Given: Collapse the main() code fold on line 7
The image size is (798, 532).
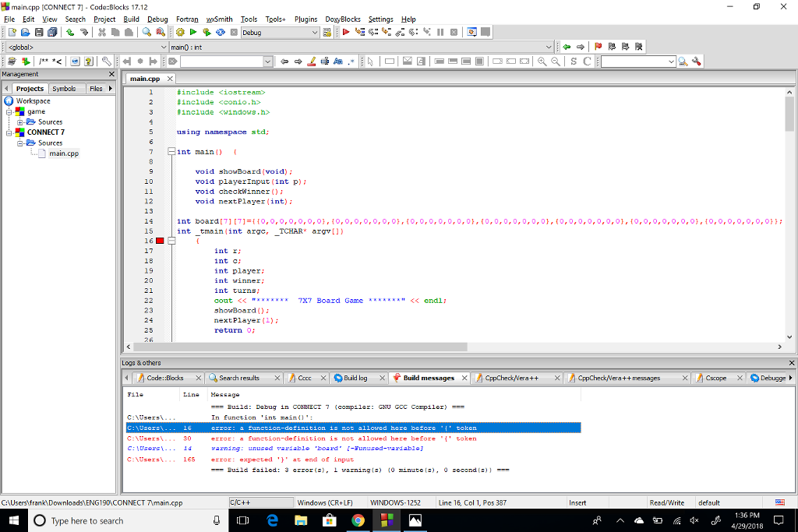Looking at the screenshot, I should point(171,150).
